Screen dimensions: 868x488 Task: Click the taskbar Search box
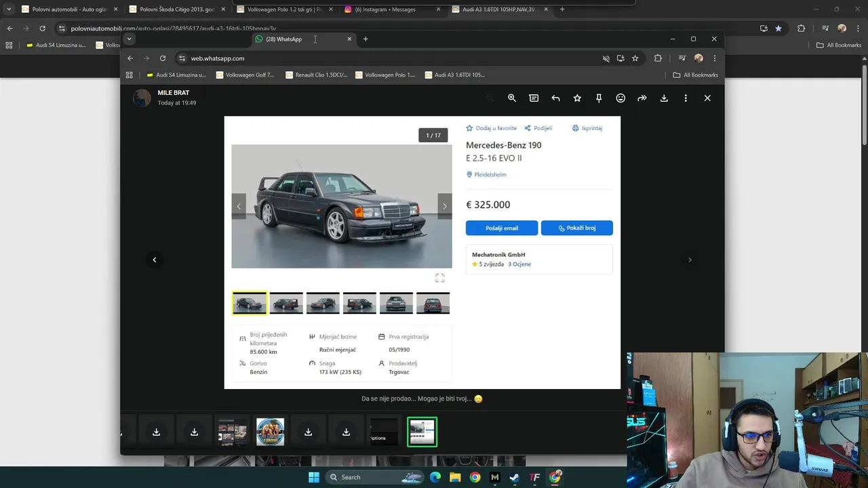point(376,477)
